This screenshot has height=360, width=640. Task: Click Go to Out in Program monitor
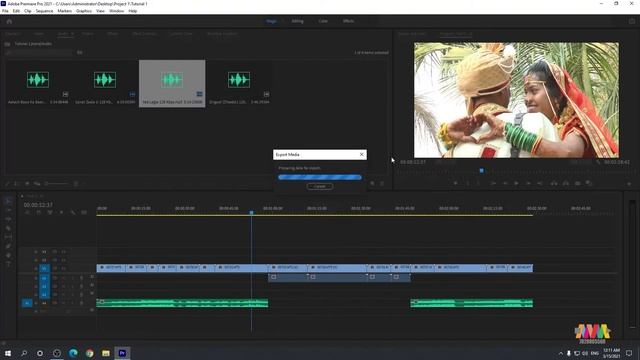coord(540,184)
